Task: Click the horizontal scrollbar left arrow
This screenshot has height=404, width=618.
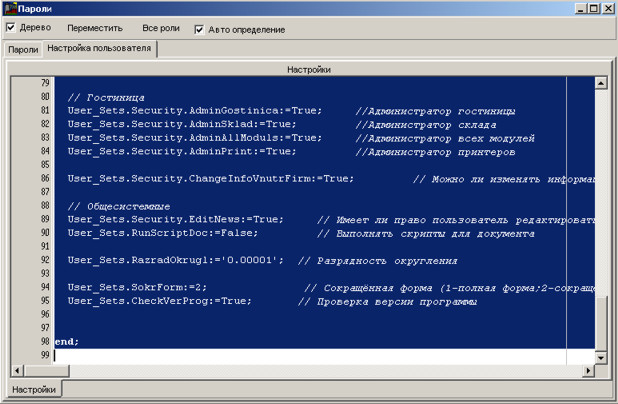Action: (16, 370)
